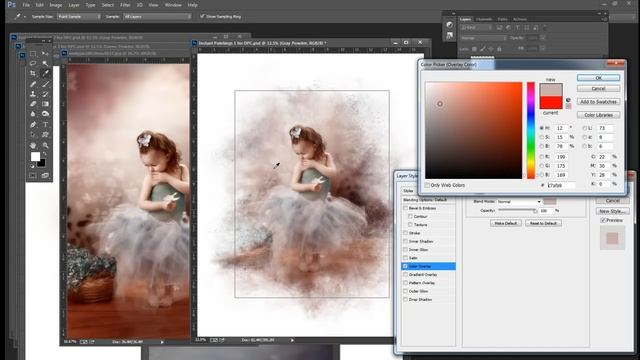The image size is (640, 360).
Task: Select the Eyedropper tool in the toolbox
Action: [x=45, y=73]
